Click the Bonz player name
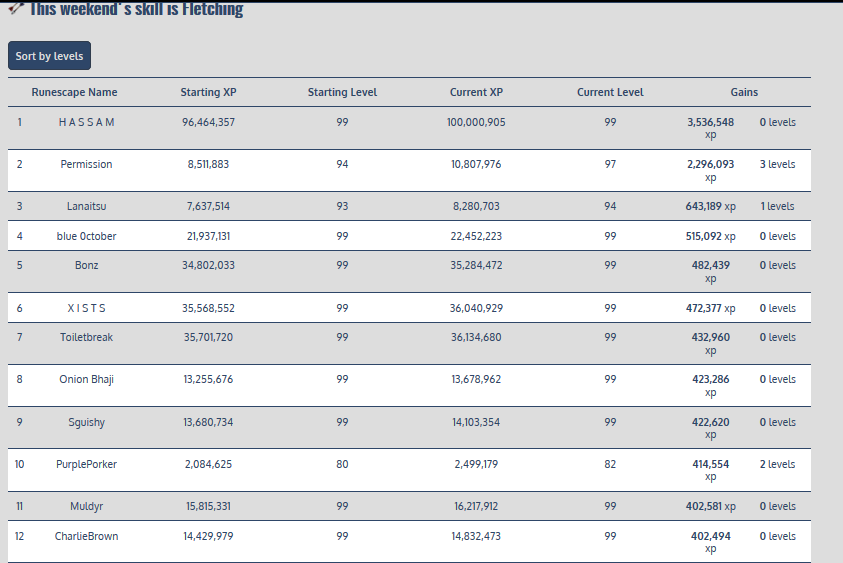Viewport: 843px width, 563px height. [x=86, y=265]
